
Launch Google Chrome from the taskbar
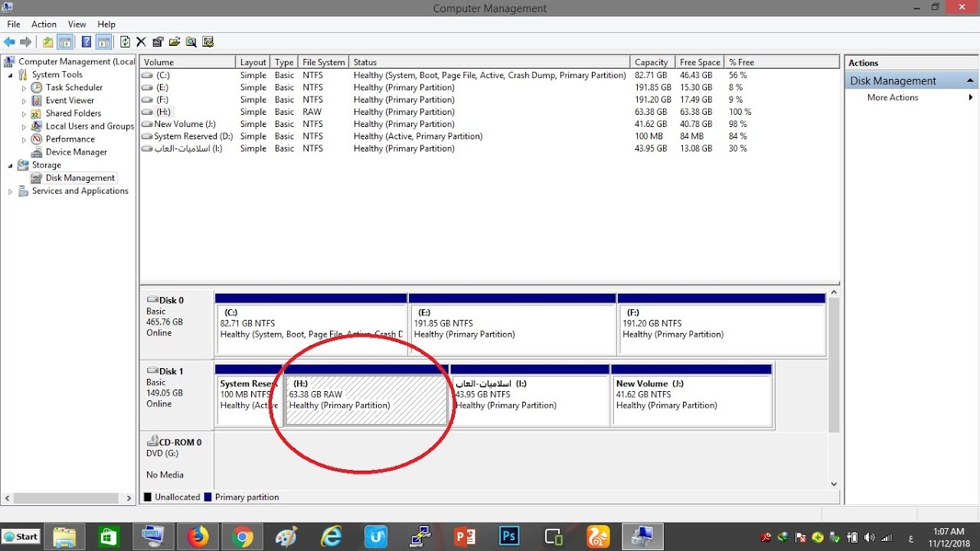click(243, 536)
